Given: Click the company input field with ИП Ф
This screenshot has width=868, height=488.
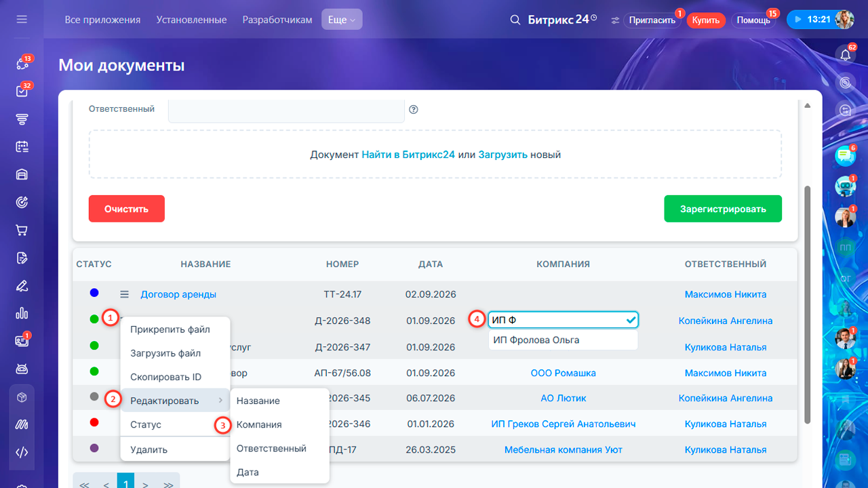Looking at the screenshot, I should (563, 319).
